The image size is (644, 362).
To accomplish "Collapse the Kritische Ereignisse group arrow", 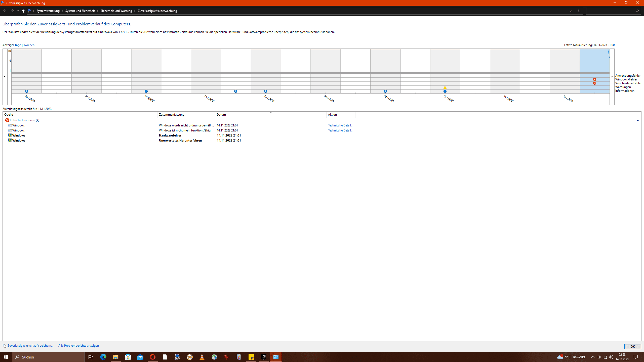I will (638, 120).
